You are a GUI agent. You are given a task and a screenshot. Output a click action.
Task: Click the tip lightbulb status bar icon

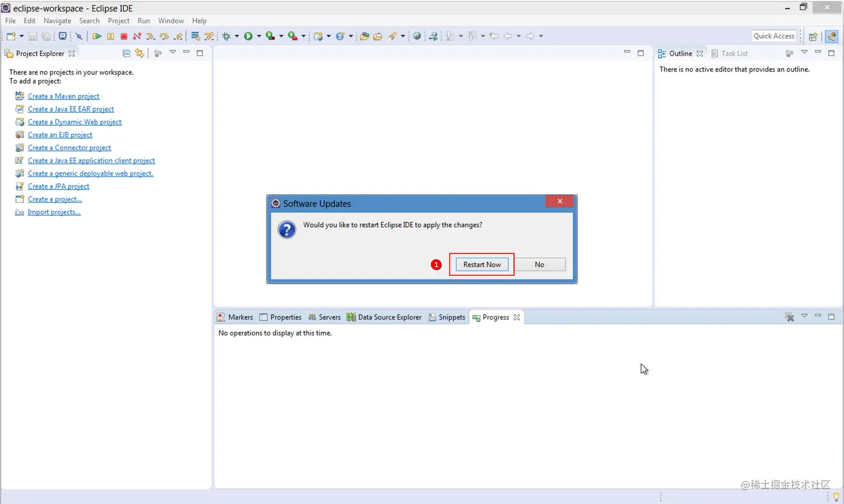point(836,496)
